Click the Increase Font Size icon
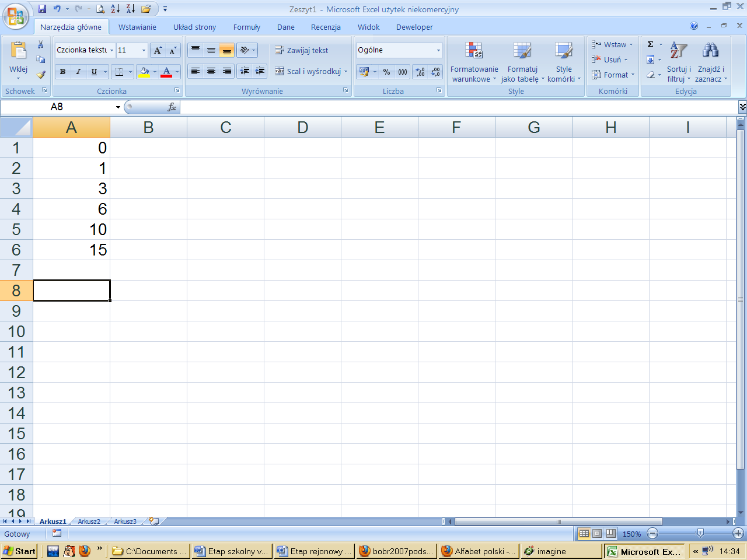The width and height of the screenshot is (747, 560). pos(158,51)
